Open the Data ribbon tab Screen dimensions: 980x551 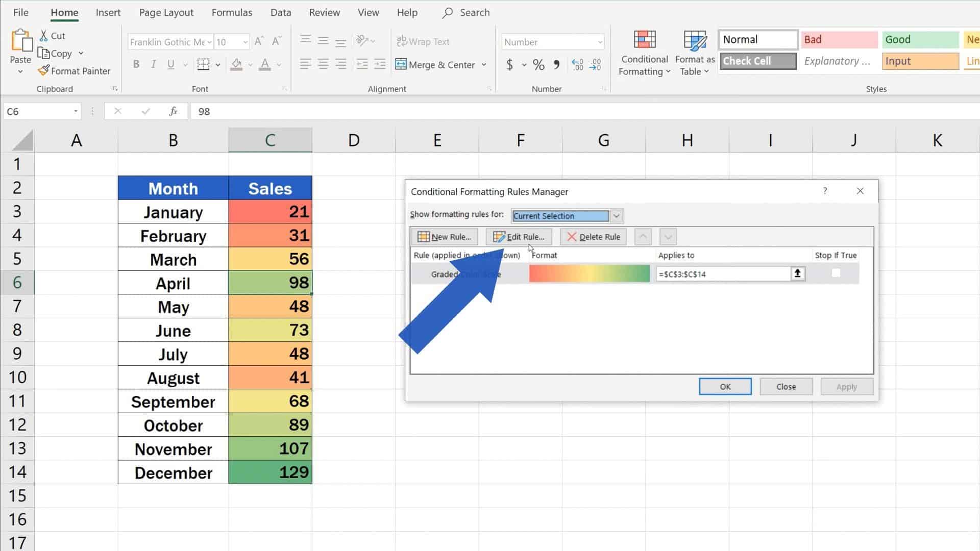(x=281, y=12)
